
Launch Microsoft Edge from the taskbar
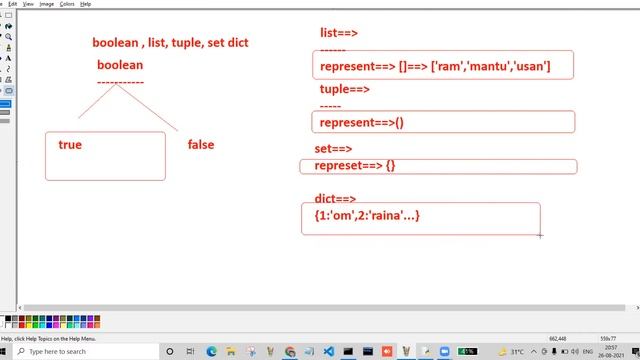(211, 351)
